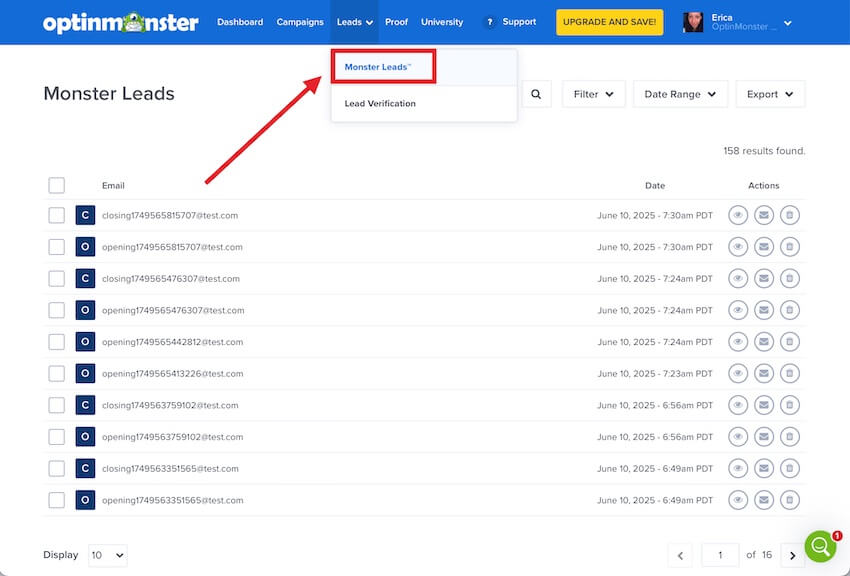The image size is (850, 576).
Task: Click the question mark next to Support
Action: [x=487, y=21]
